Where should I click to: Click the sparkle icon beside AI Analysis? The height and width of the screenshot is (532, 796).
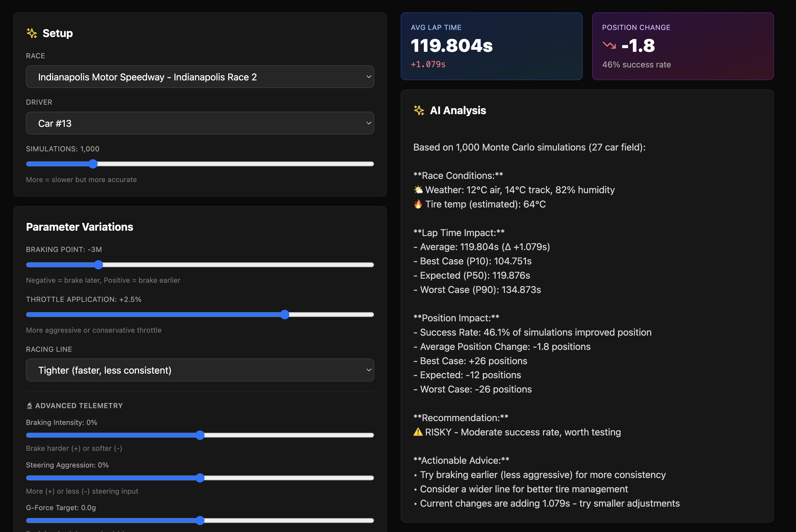click(x=419, y=110)
